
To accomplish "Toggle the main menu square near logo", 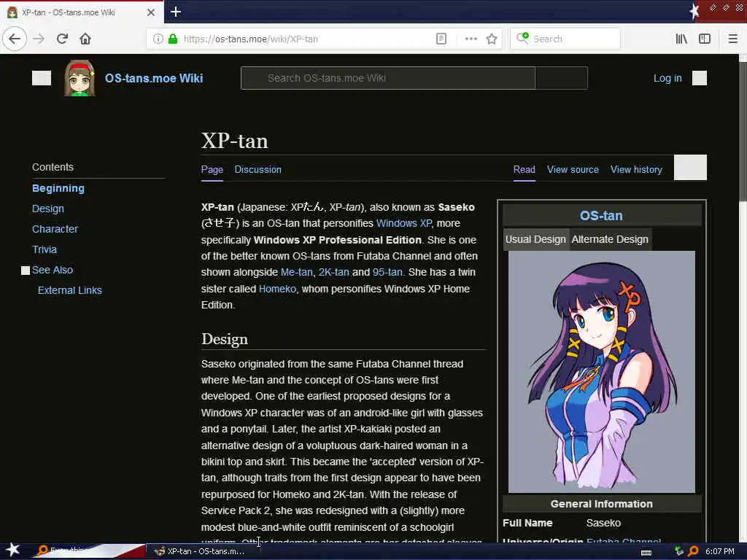I will tap(42, 78).
